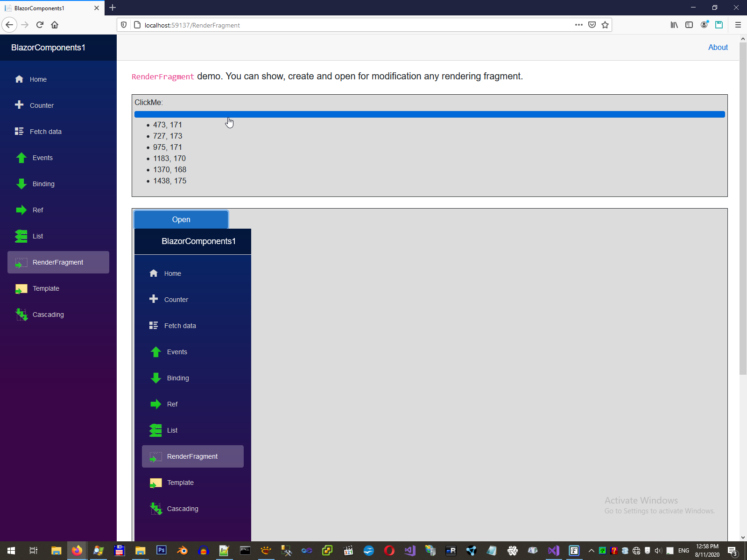
Task: Click the green down arrow Binding icon in main sidebar
Action: [21, 184]
